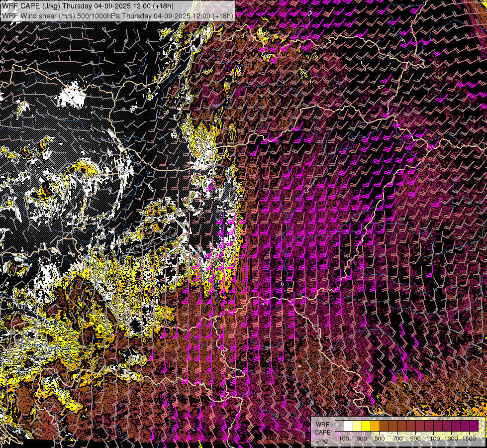Screen dimensions: 487x448
Task: Click the 900 legend label
Action: pyautogui.click(x=415, y=439)
